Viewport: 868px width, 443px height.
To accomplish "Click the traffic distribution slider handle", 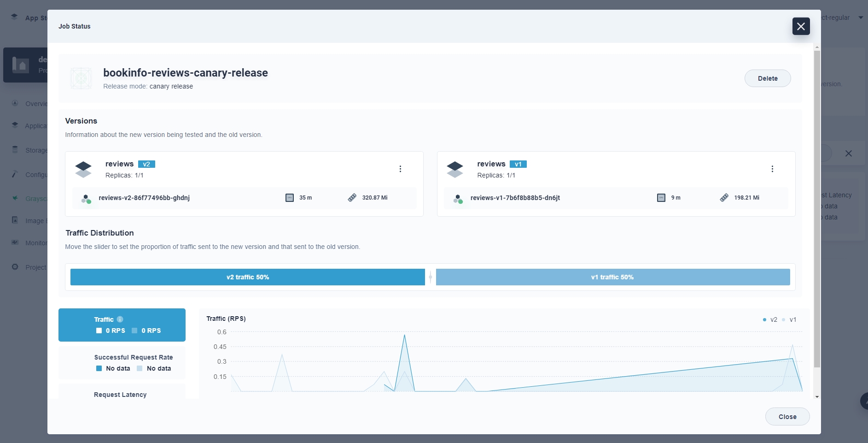I will (431, 277).
